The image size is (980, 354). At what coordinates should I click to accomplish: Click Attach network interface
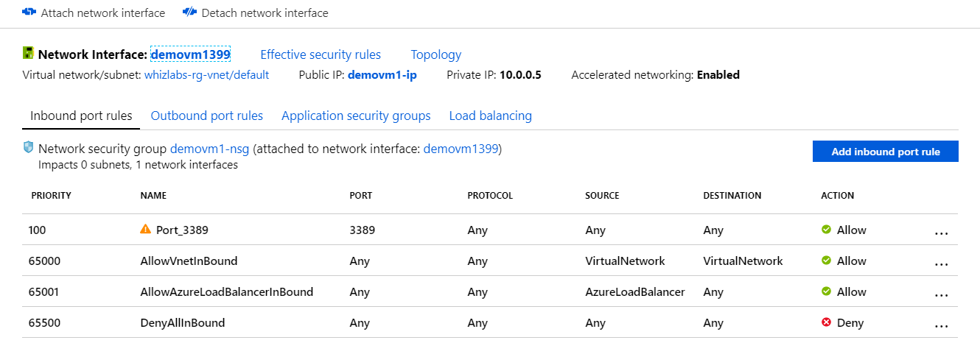click(x=94, y=13)
